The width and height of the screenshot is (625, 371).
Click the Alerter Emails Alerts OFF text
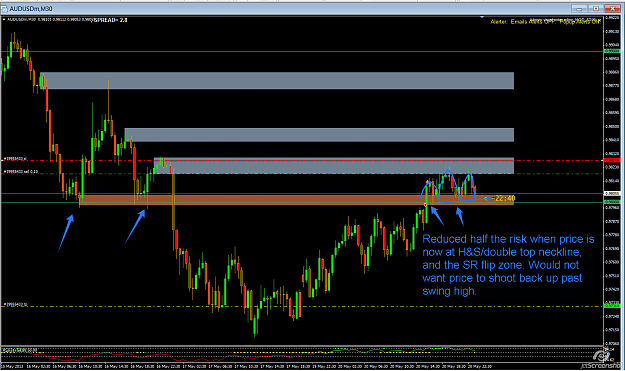[545, 22]
